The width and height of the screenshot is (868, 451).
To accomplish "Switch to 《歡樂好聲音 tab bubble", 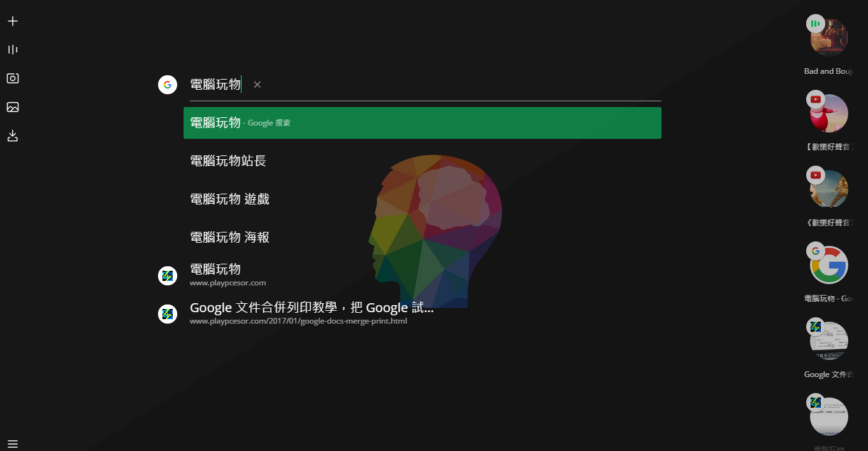I will pyautogui.click(x=829, y=189).
